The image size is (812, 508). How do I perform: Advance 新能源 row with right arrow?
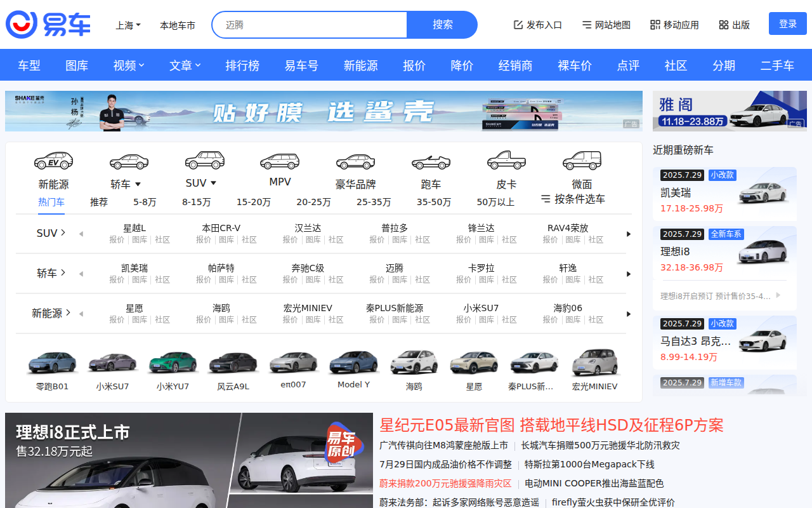pyautogui.click(x=629, y=314)
